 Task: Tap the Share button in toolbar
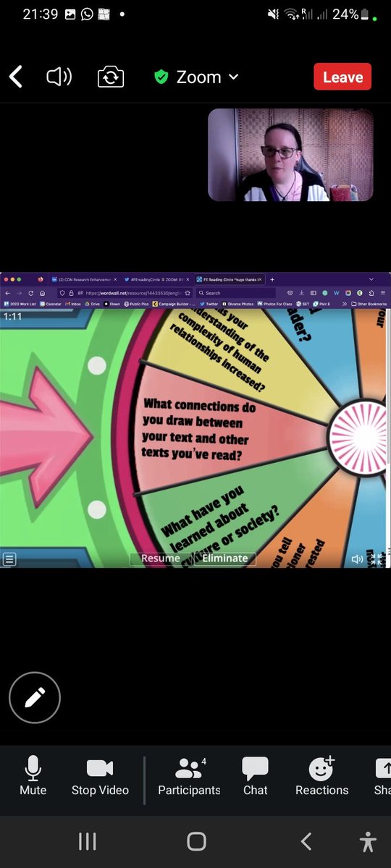coord(382,777)
